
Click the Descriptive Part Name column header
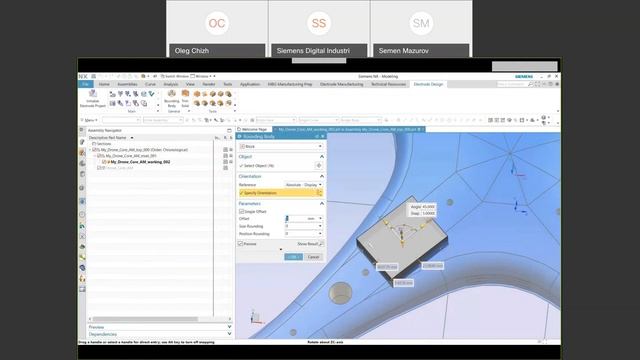(x=108, y=138)
